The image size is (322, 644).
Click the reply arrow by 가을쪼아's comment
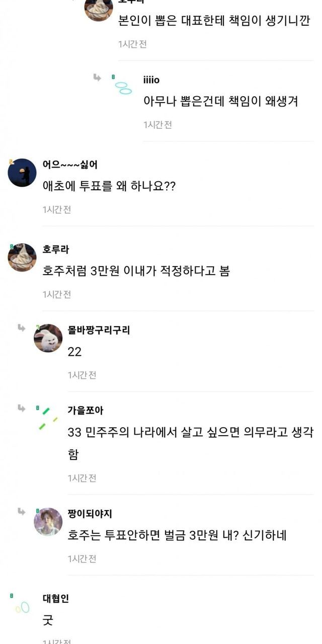(x=22, y=408)
